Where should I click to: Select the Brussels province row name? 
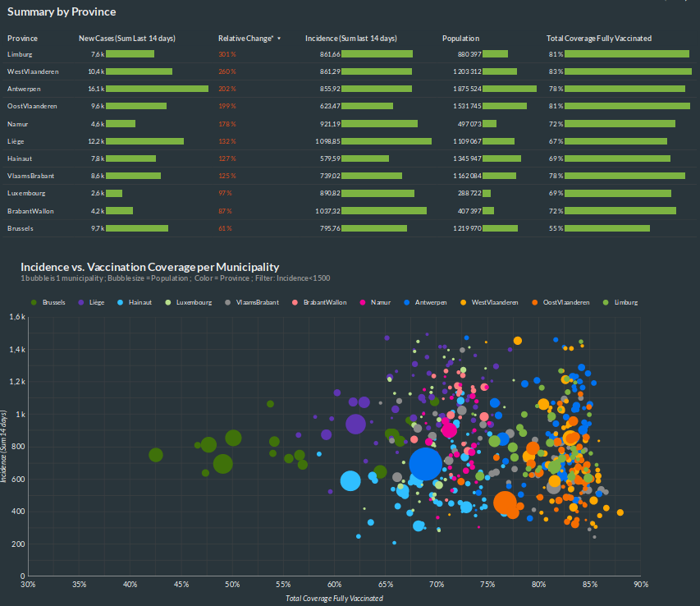pos(21,228)
